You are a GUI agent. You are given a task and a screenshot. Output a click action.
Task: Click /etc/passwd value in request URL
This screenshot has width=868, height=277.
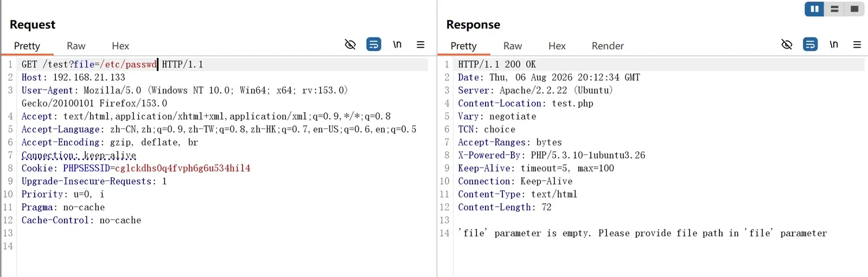click(128, 65)
